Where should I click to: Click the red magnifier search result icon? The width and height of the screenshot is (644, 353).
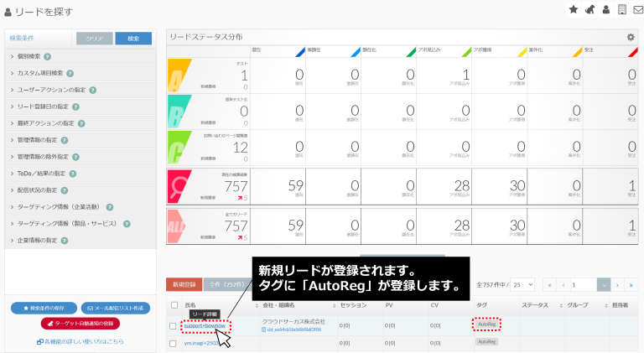point(179,186)
